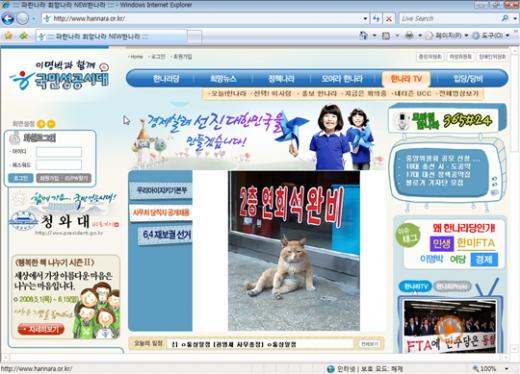Click the 아이디 ID input field
This screenshot has width=520, height=374.
point(59,152)
